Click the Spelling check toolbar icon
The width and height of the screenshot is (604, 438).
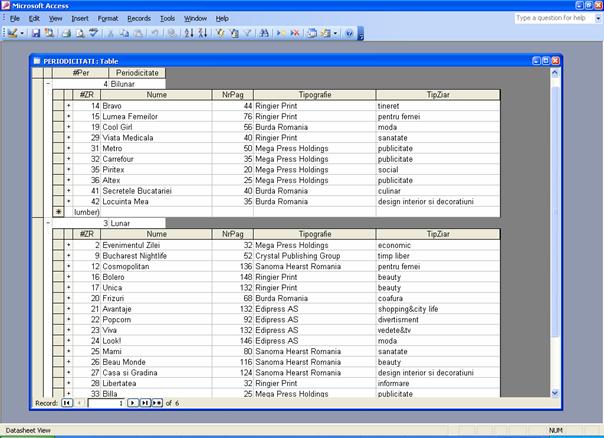(x=94, y=33)
